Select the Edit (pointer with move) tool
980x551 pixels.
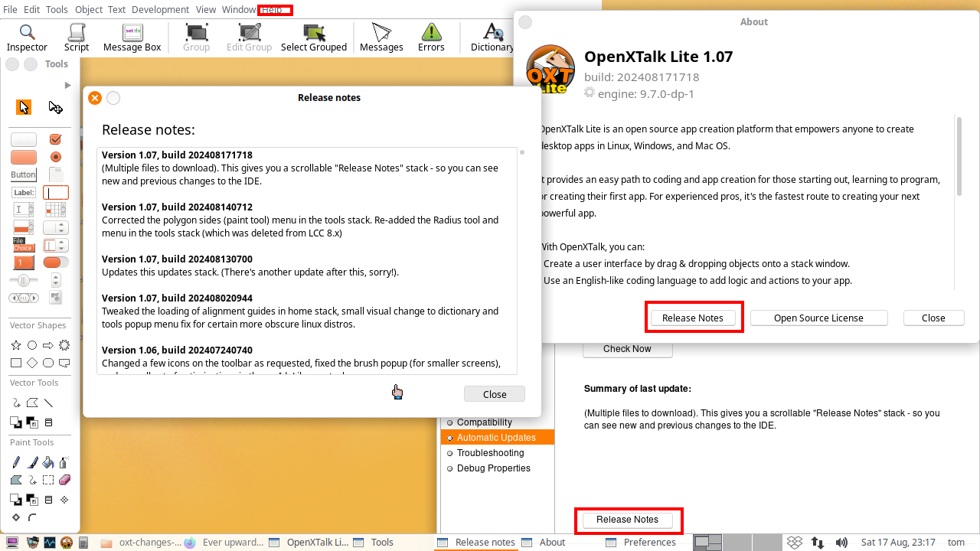pos(55,107)
